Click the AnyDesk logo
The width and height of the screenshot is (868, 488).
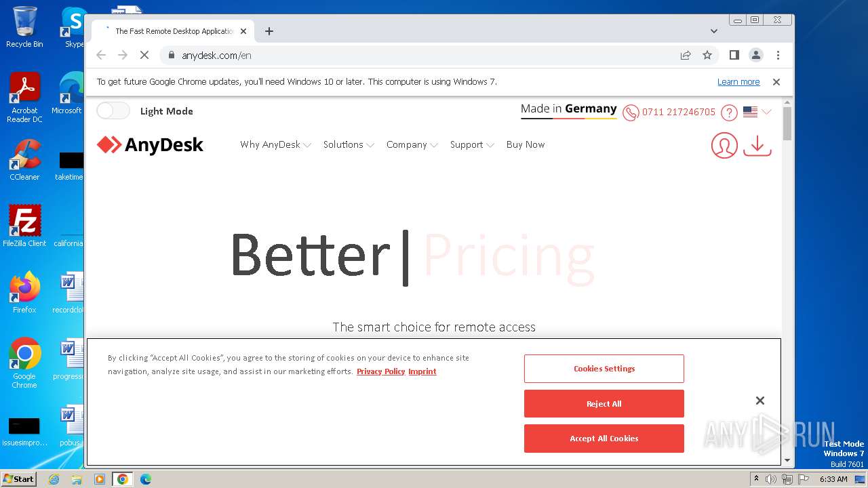click(x=150, y=144)
